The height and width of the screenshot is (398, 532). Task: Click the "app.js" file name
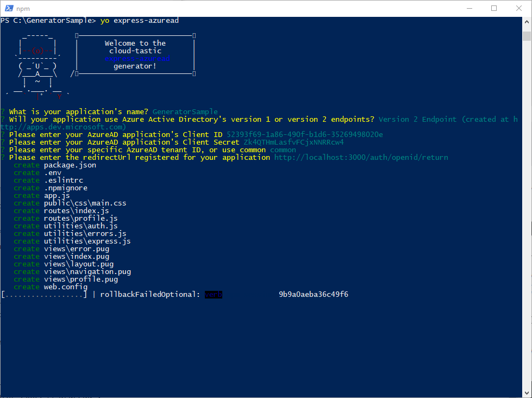[57, 196]
